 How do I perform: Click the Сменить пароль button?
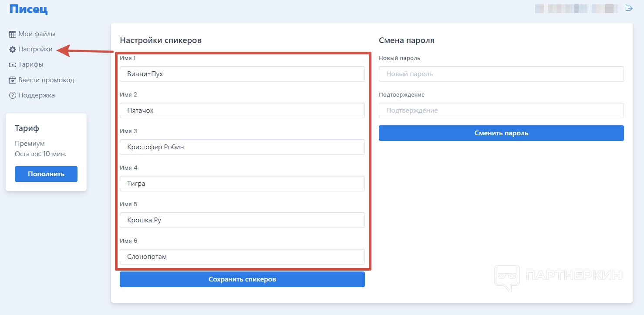click(x=501, y=133)
